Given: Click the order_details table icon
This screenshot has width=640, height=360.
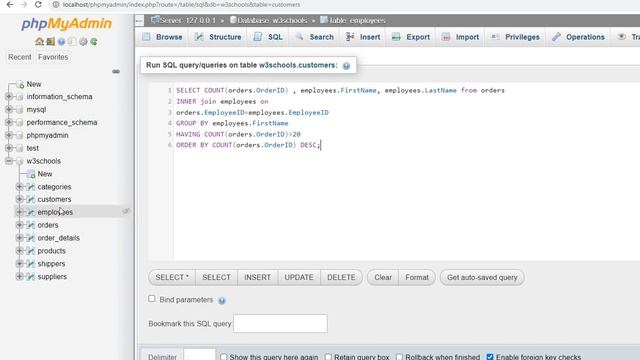Looking at the screenshot, I should click(x=31, y=238).
